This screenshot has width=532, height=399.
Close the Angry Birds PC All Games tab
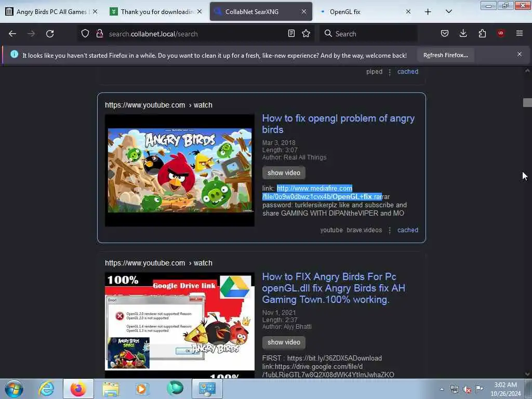coord(96,11)
